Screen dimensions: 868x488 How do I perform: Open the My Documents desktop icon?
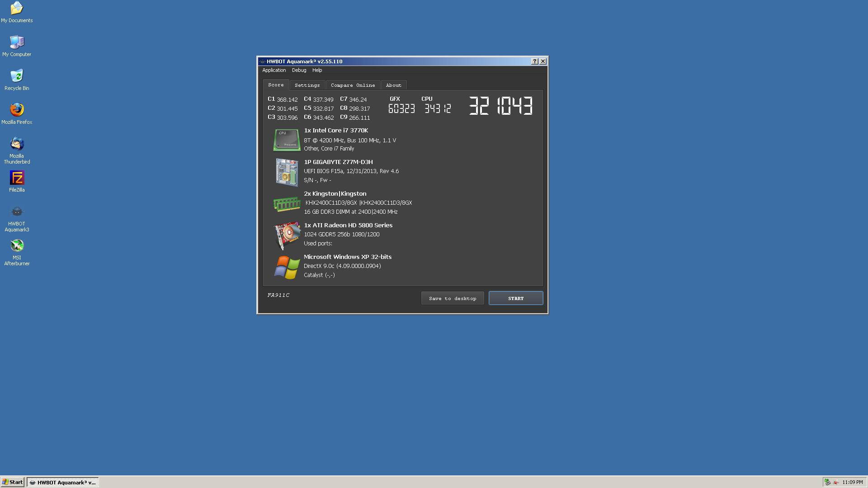17,12
